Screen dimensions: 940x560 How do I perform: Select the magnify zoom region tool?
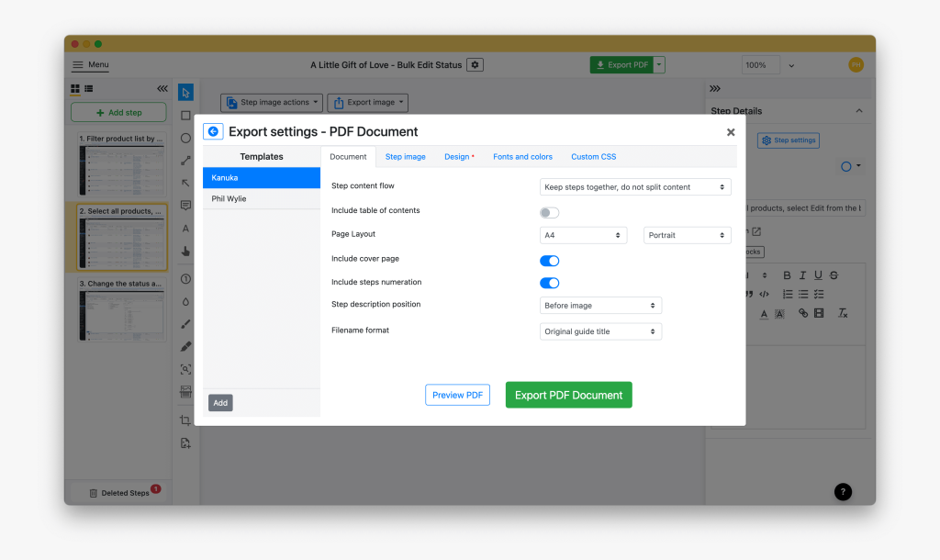click(x=185, y=369)
